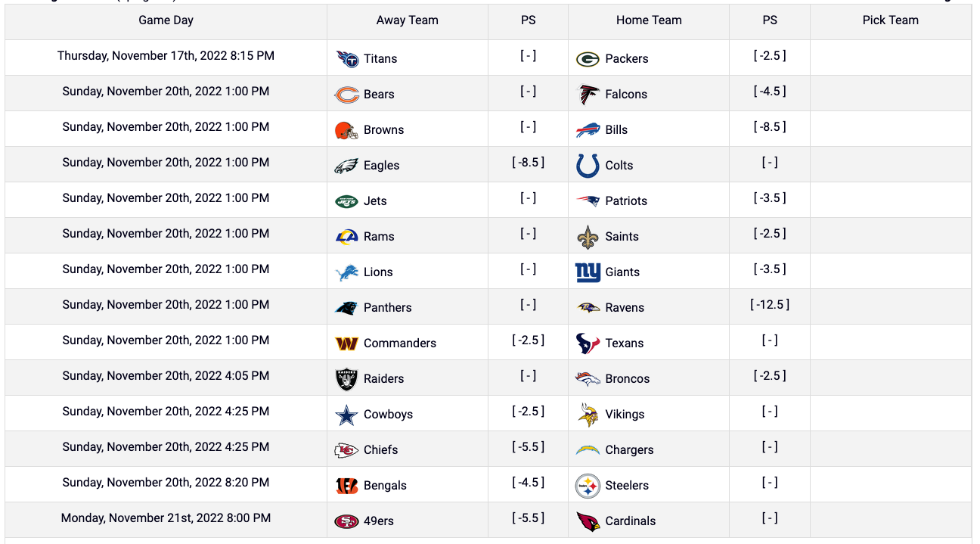Screen dimensions: 980x544
Task: Select the Bears logo icon
Action: click(346, 95)
